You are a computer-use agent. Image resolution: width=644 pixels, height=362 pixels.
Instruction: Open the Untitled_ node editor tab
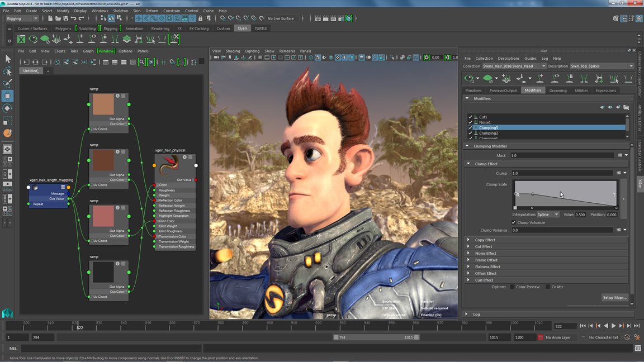click(x=31, y=71)
